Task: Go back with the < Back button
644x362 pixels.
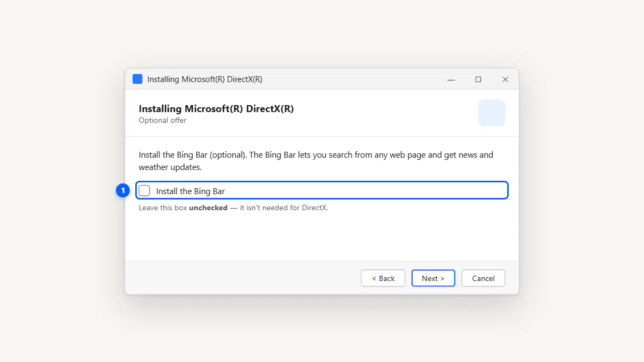Action: click(383, 278)
